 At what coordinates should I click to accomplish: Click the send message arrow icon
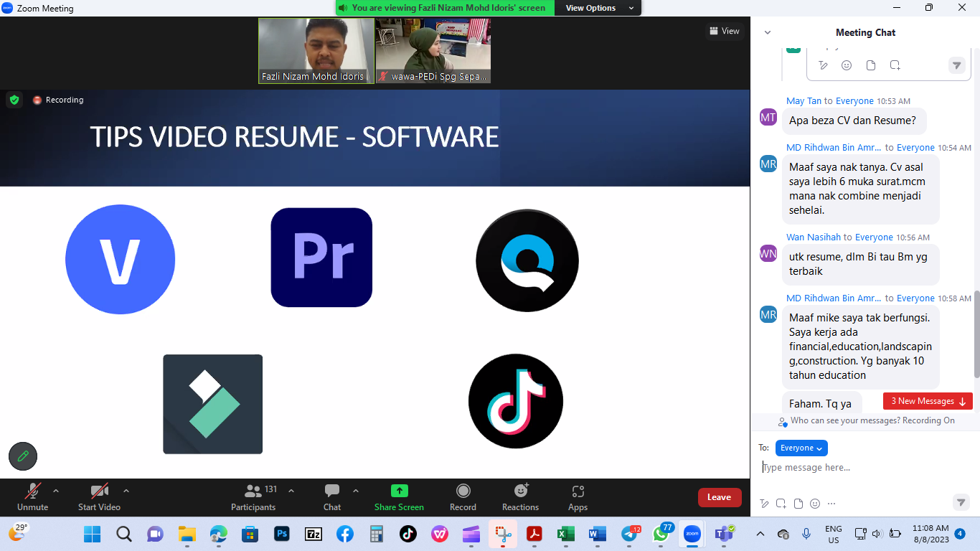pos(961,502)
